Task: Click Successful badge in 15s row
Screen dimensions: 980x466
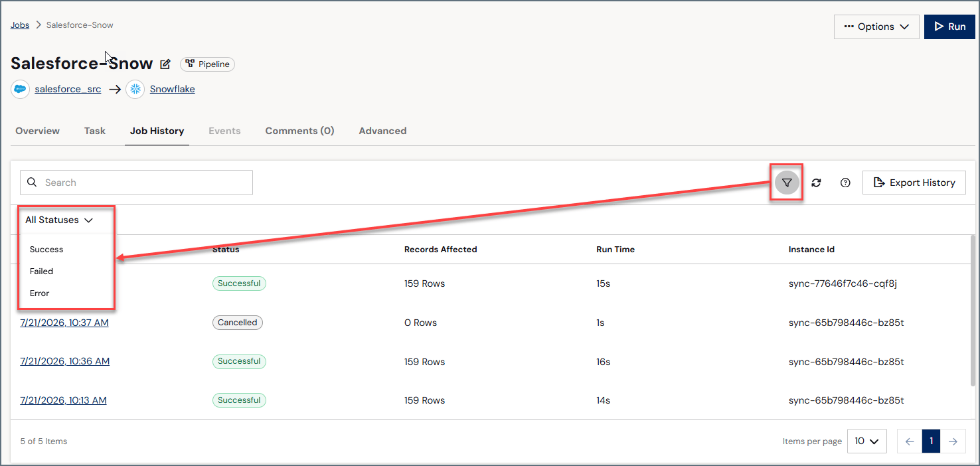Action: (x=239, y=283)
